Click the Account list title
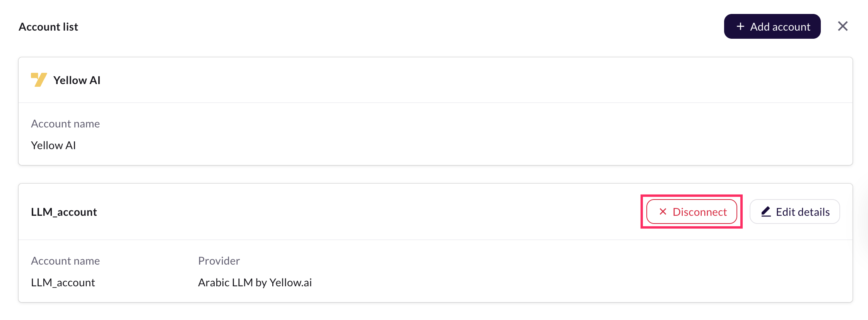 point(48,27)
